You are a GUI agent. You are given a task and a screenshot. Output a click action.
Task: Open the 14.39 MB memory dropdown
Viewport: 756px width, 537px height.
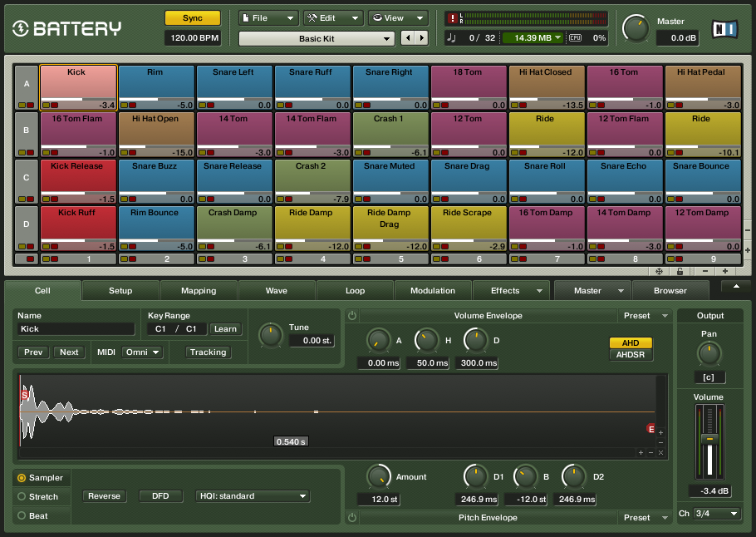pos(533,37)
